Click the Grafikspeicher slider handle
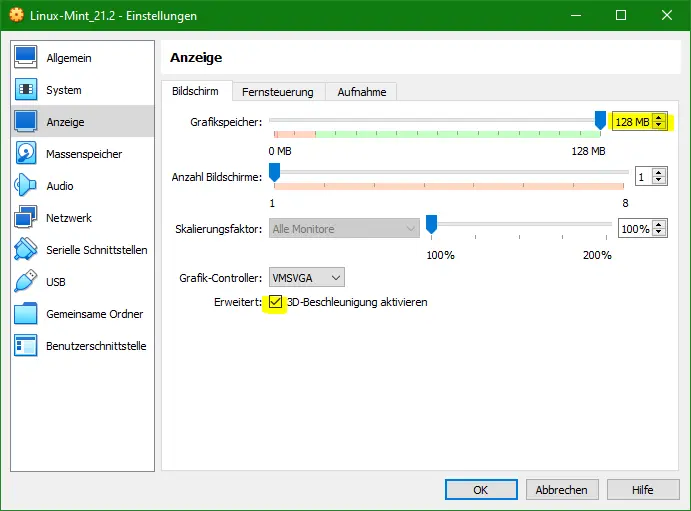The width and height of the screenshot is (691, 511). pos(600,120)
